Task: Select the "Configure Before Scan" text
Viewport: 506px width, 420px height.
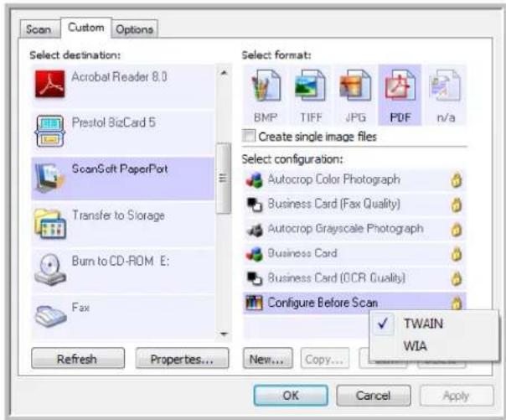Action: pos(323,303)
